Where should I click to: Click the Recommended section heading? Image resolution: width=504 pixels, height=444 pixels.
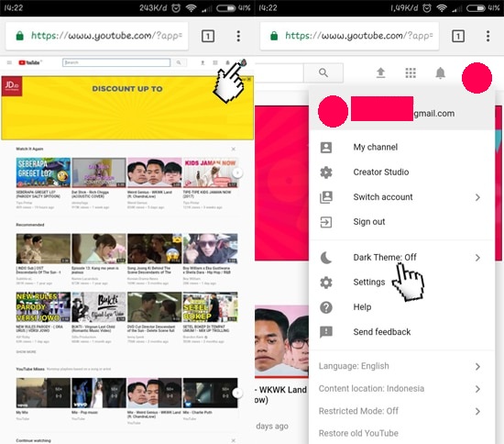point(30,225)
